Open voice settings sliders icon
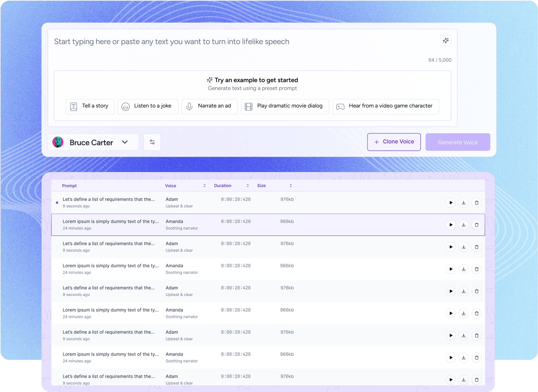 pyautogui.click(x=152, y=142)
